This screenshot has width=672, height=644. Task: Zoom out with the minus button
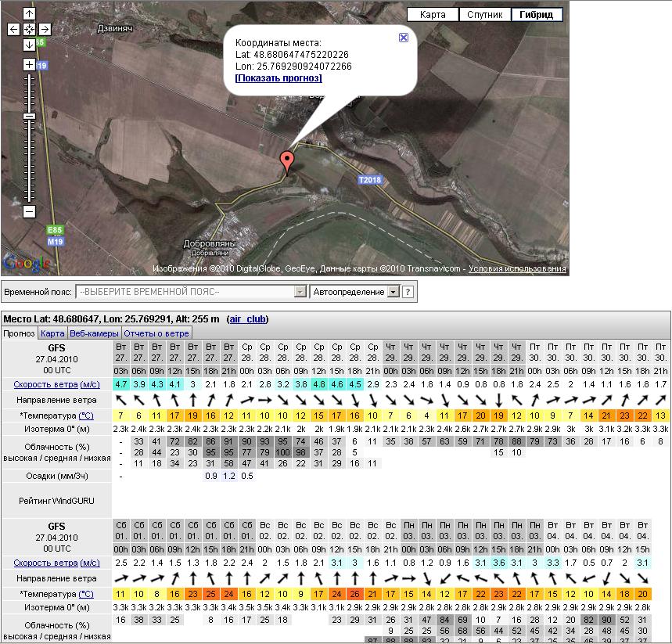click(29, 211)
